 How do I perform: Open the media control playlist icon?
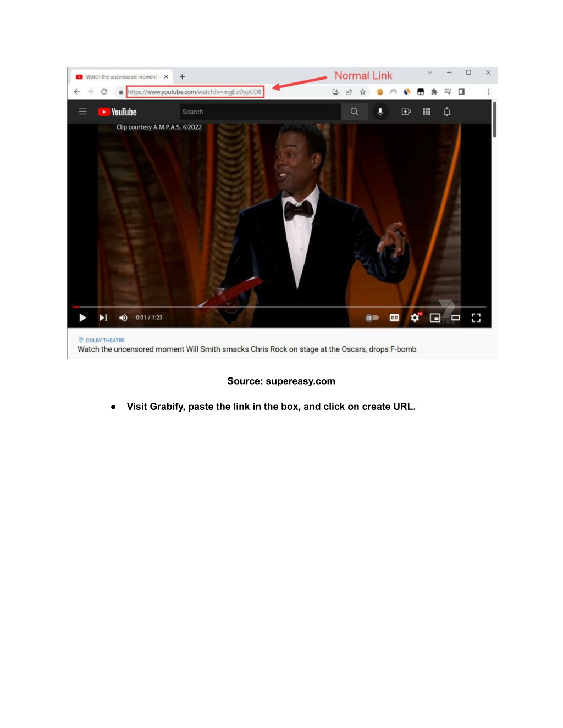pos(448,92)
